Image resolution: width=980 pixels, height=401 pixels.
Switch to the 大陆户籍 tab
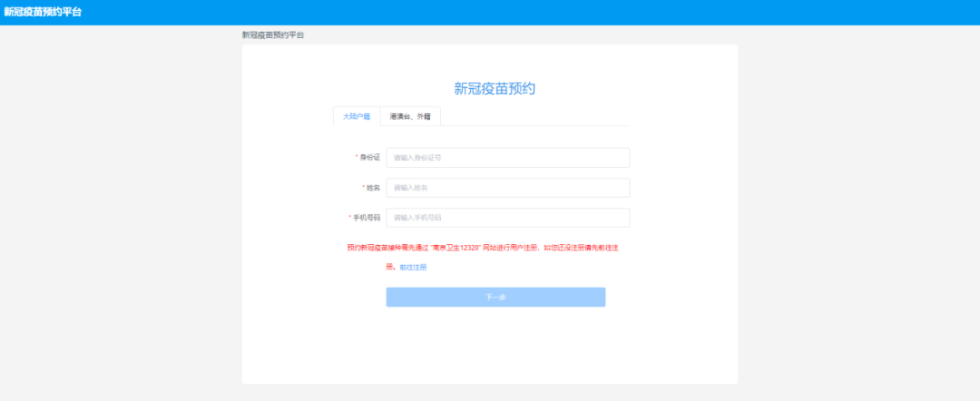tap(357, 117)
